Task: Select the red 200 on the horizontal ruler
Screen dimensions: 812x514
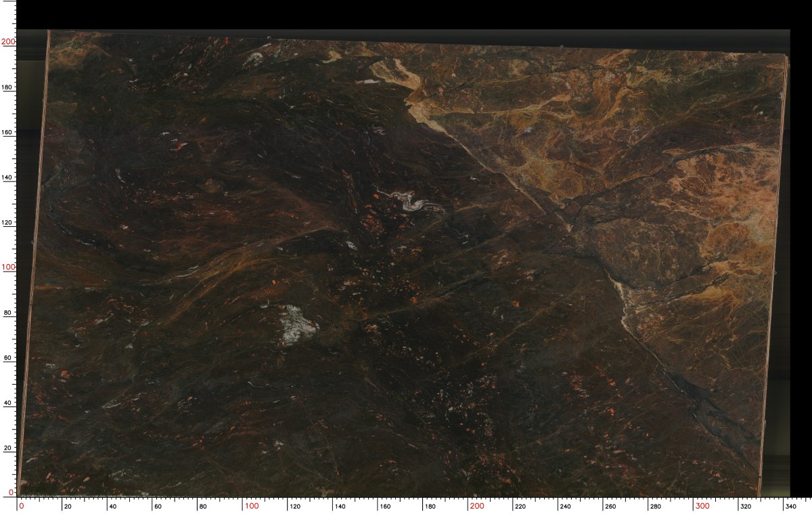Action: click(478, 506)
